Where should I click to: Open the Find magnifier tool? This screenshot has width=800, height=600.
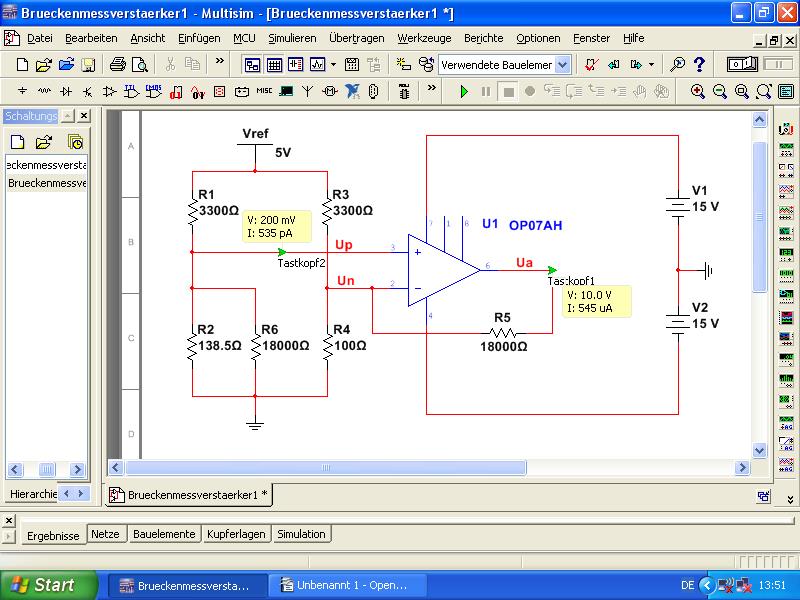click(677, 64)
